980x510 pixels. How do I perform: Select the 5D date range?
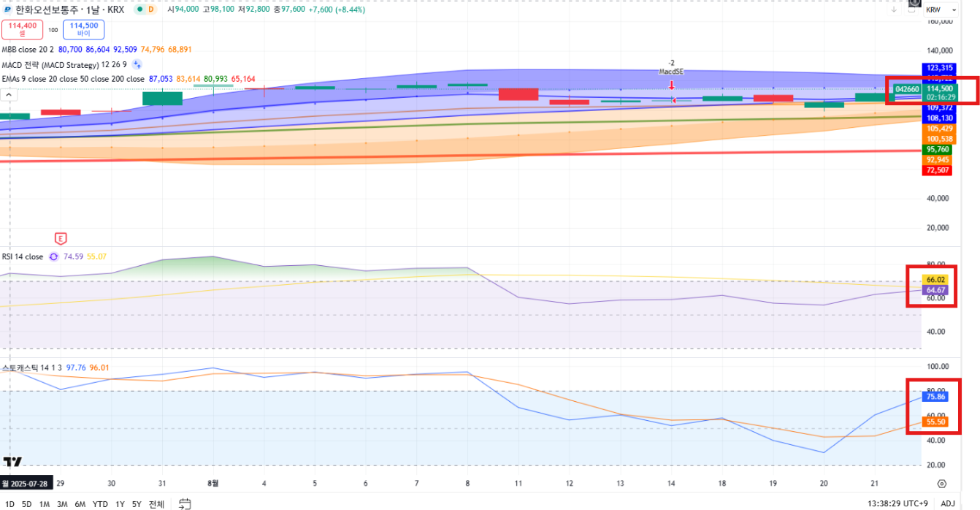26,503
